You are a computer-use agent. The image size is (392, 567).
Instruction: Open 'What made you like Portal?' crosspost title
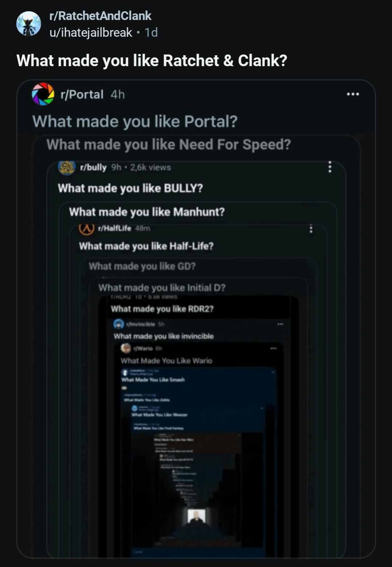135,121
